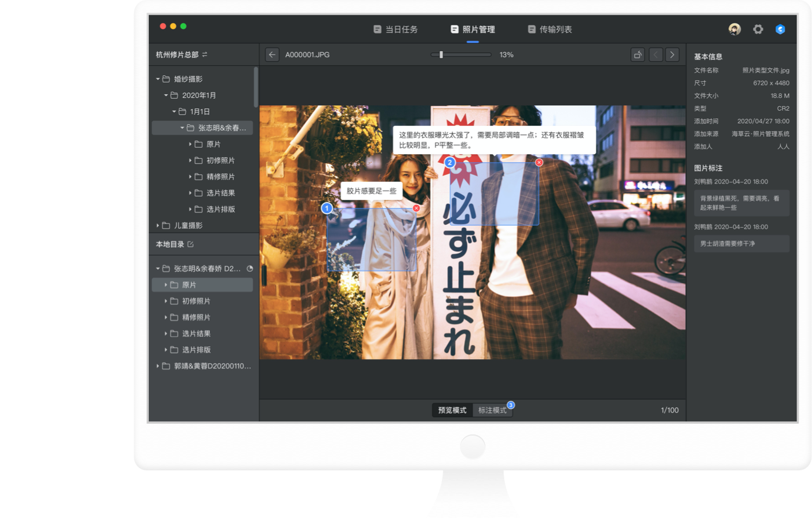Click the green maximize window dot
Viewport: 812px width, 518px height.
coord(184,26)
